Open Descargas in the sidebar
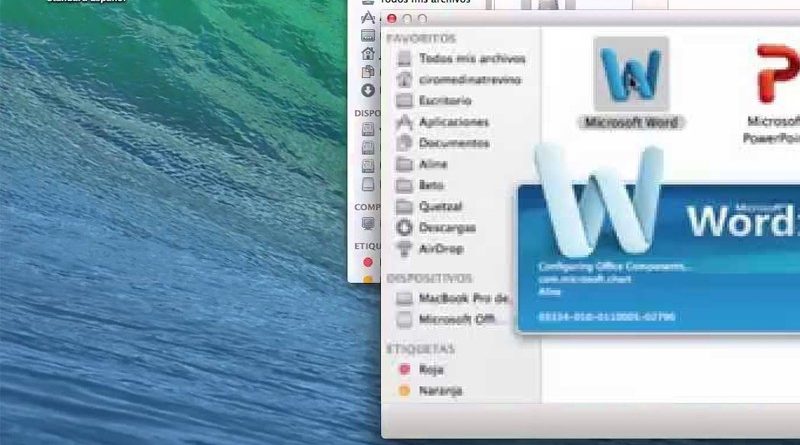800x445 pixels. (x=447, y=227)
